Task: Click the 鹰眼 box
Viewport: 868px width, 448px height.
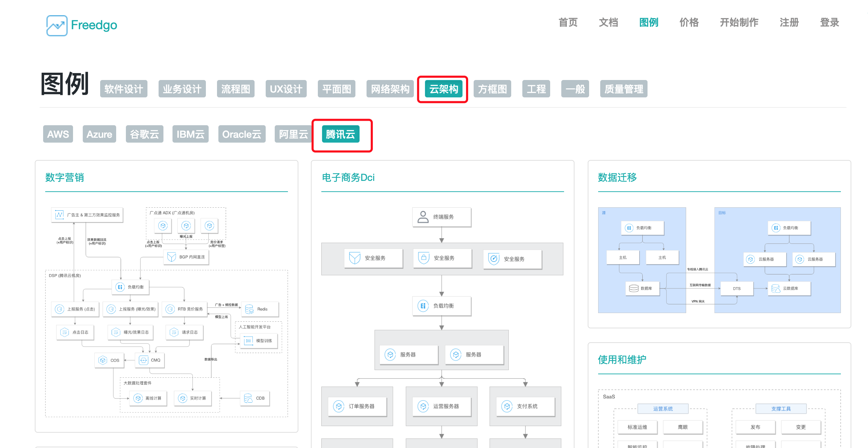Action: click(x=683, y=427)
